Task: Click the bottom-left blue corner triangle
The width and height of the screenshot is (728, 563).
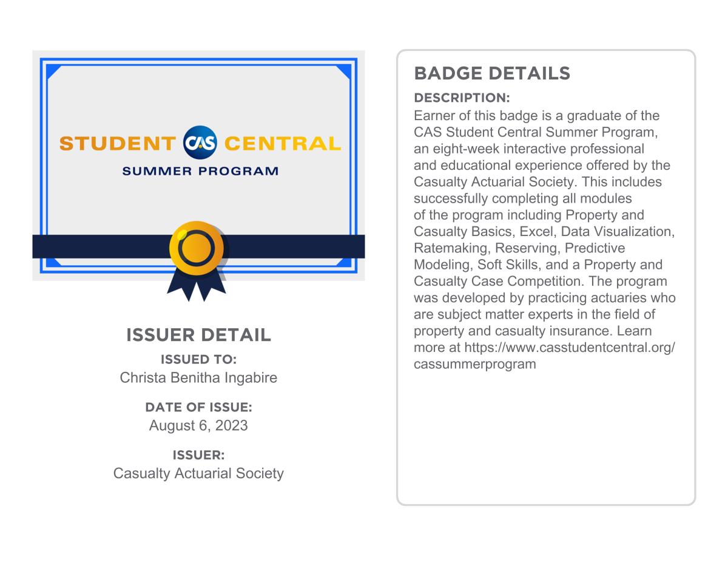Action: tap(53, 262)
